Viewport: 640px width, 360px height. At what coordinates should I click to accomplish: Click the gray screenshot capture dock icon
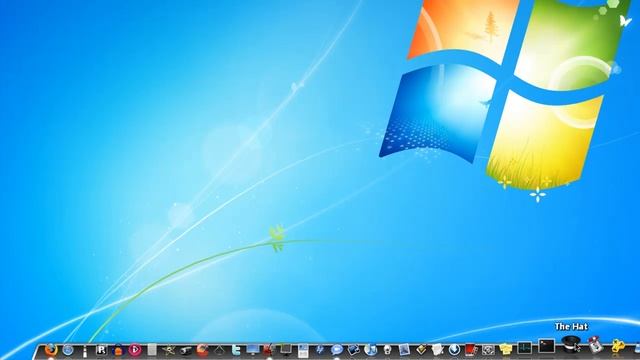pos(488,350)
